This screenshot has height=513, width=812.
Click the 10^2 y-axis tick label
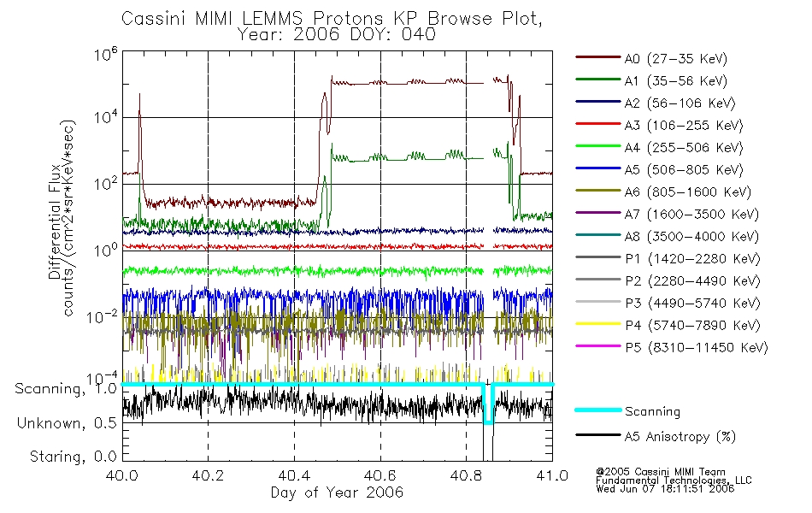point(106,184)
